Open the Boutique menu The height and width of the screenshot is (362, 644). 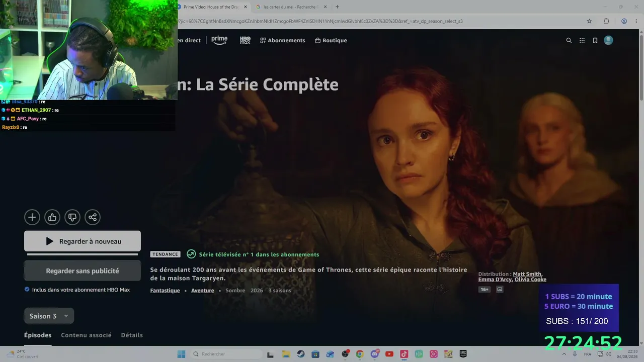331,40
